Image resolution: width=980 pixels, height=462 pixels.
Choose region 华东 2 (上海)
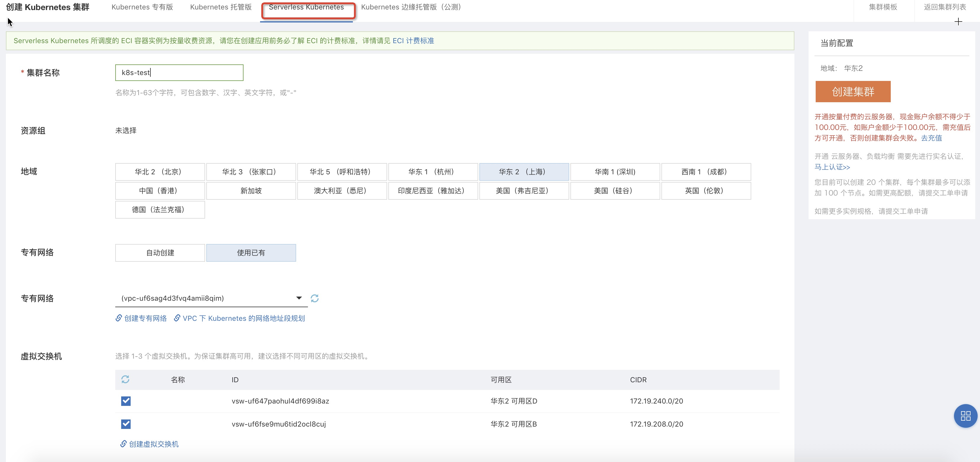click(524, 172)
